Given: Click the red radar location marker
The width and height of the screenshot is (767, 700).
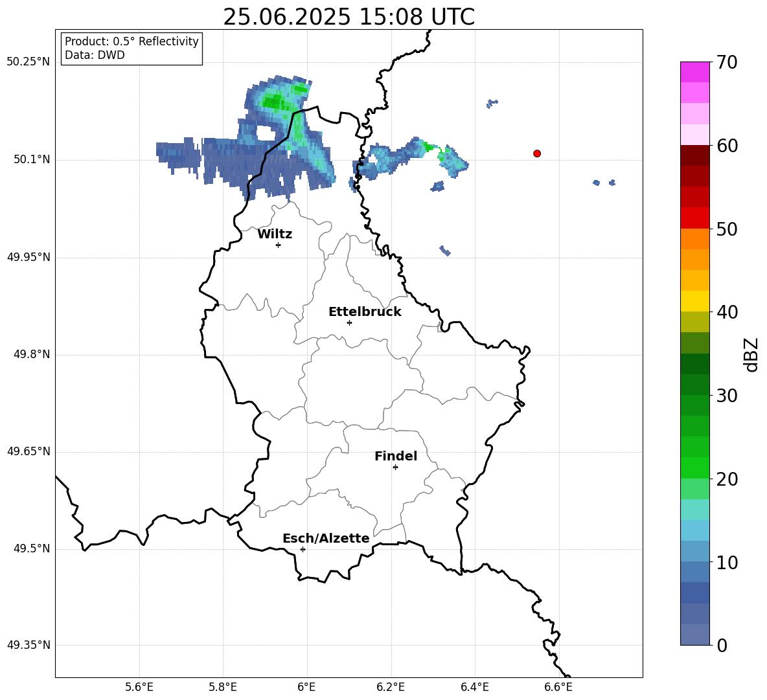Looking at the screenshot, I should click(x=537, y=153).
